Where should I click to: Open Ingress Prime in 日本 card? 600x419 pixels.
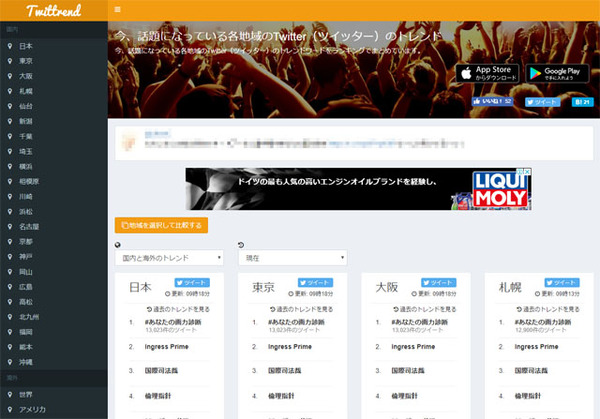point(167,347)
